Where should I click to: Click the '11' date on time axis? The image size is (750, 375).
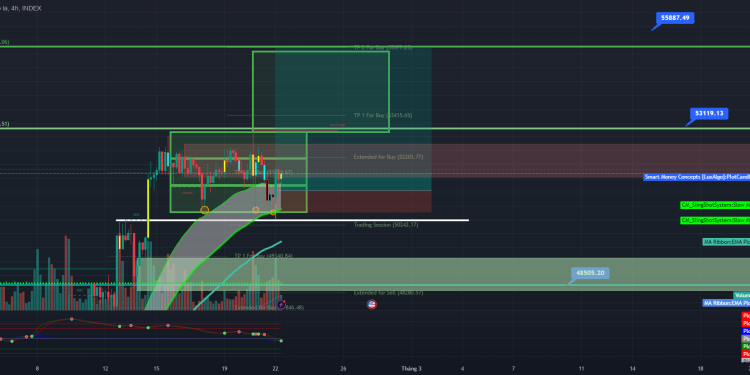pyautogui.click(x=581, y=369)
